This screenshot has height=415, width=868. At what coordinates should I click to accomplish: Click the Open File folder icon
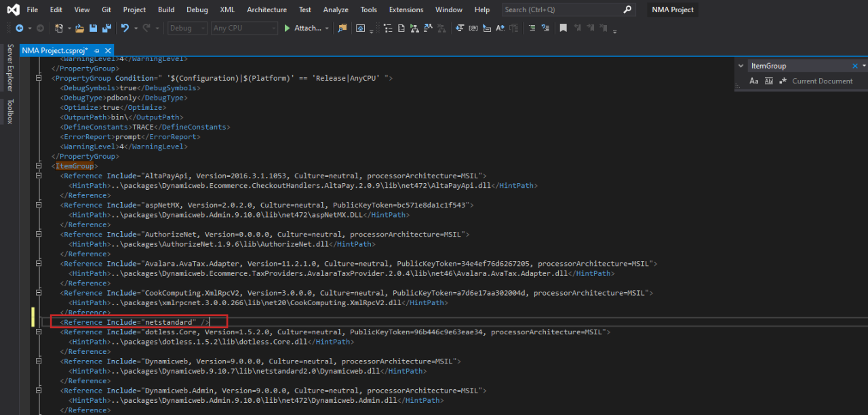(x=80, y=28)
